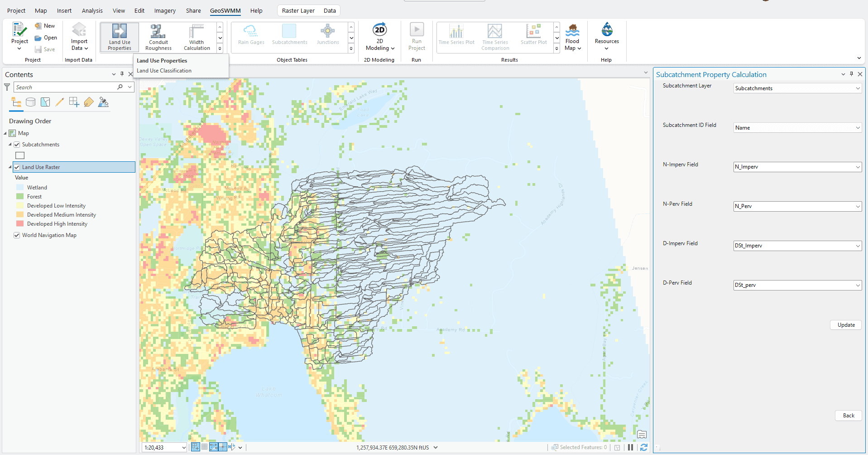Toggle World Navigation Map layer visibility

coord(17,235)
